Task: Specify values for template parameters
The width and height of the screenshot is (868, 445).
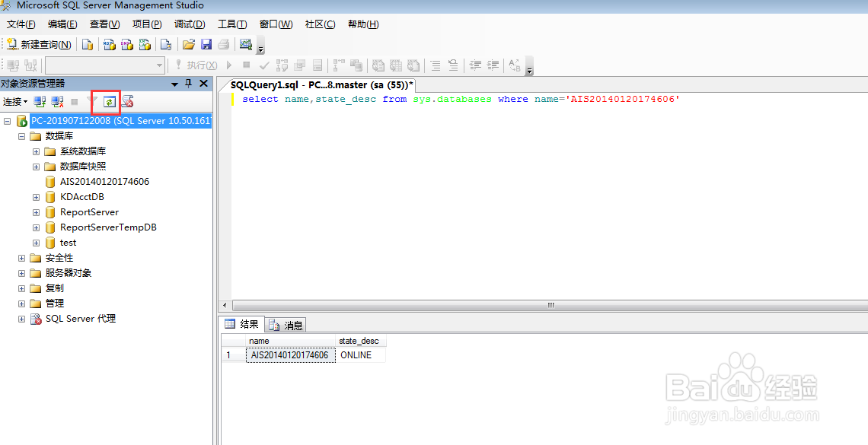Action: pos(514,65)
